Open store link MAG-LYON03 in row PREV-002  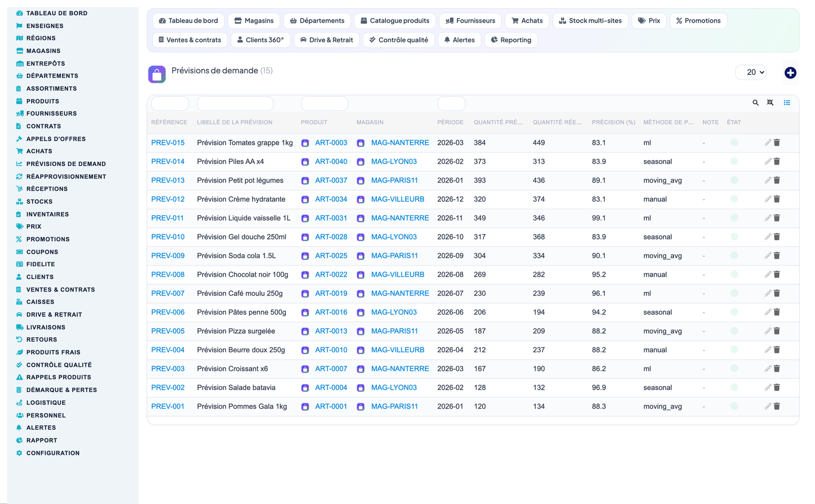coord(394,387)
